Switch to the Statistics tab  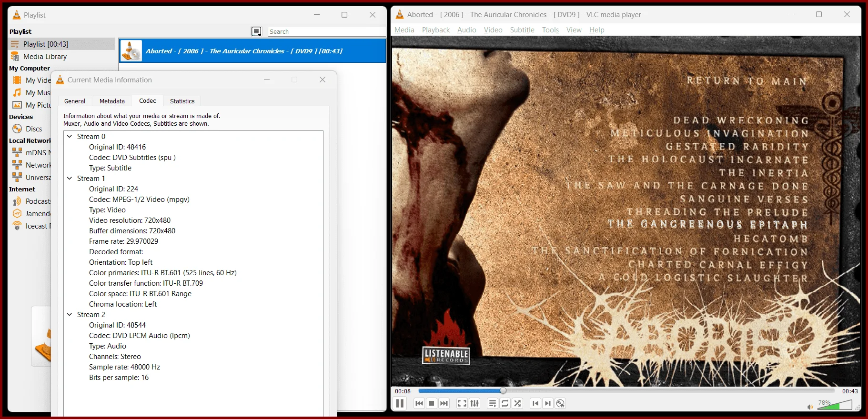tap(182, 101)
